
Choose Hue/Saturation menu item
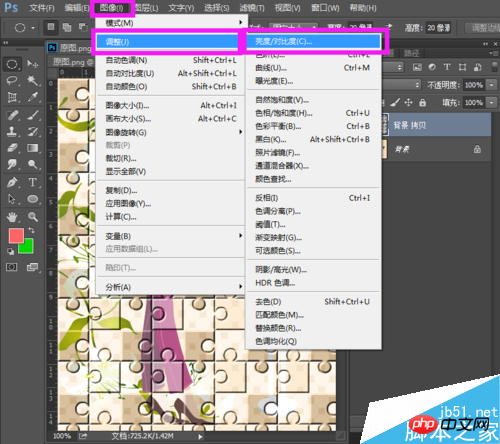click(x=313, y=113)
